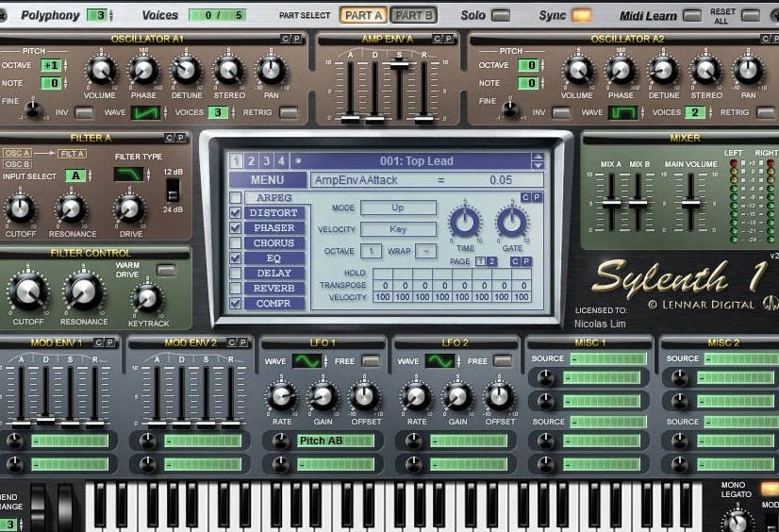Image resolution: width=779 pixels, height=532 pixels.
Task: Enable the REVERB effect checkbox
Action: tap(236, 288)
